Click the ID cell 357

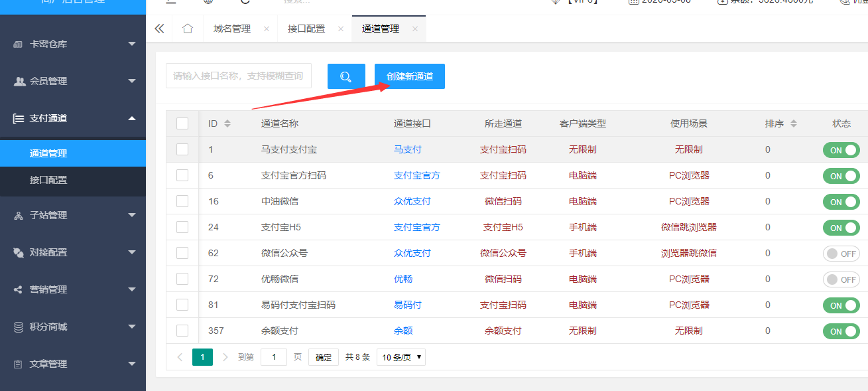pos(216,331)
